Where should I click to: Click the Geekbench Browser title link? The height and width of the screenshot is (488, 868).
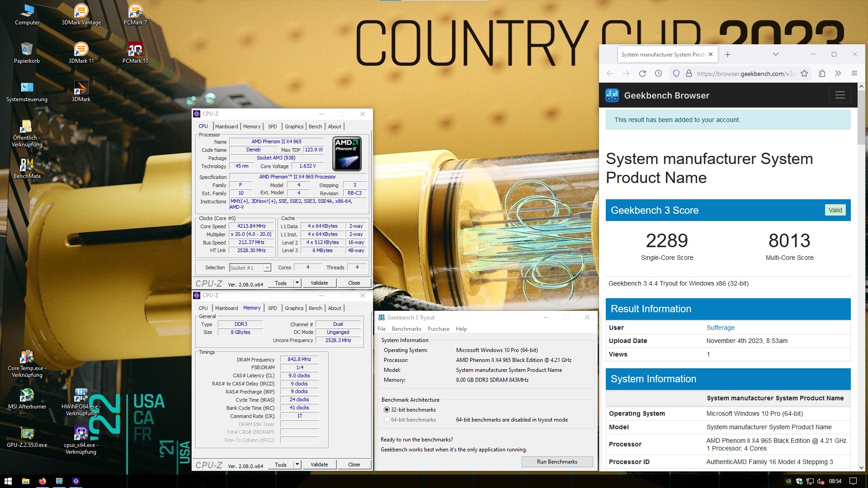[x=666, y=95]
